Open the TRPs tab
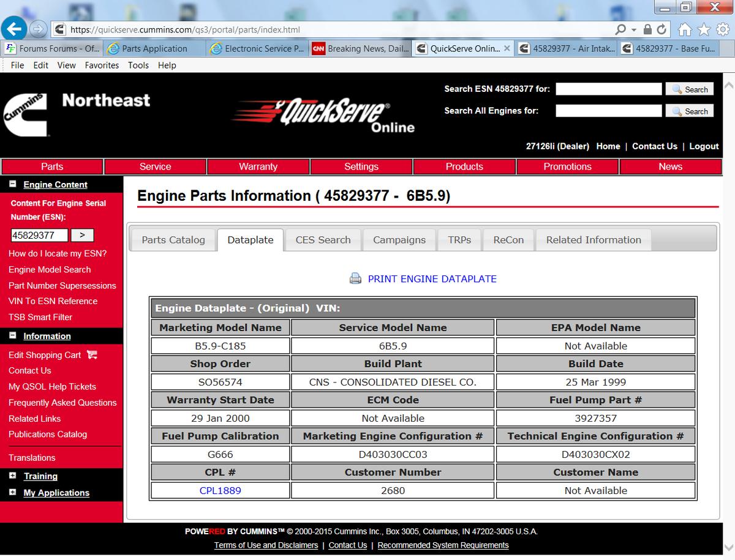The image size is (735, 560). coord(459,240)
